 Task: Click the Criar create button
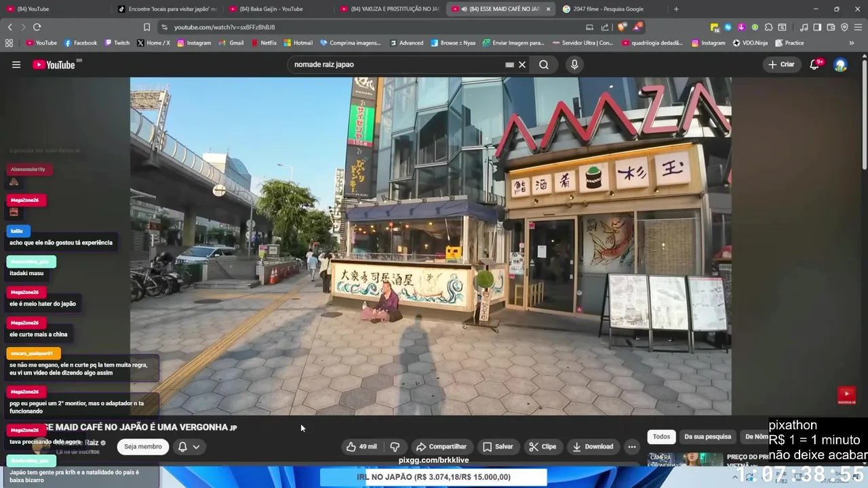(781, 64)
